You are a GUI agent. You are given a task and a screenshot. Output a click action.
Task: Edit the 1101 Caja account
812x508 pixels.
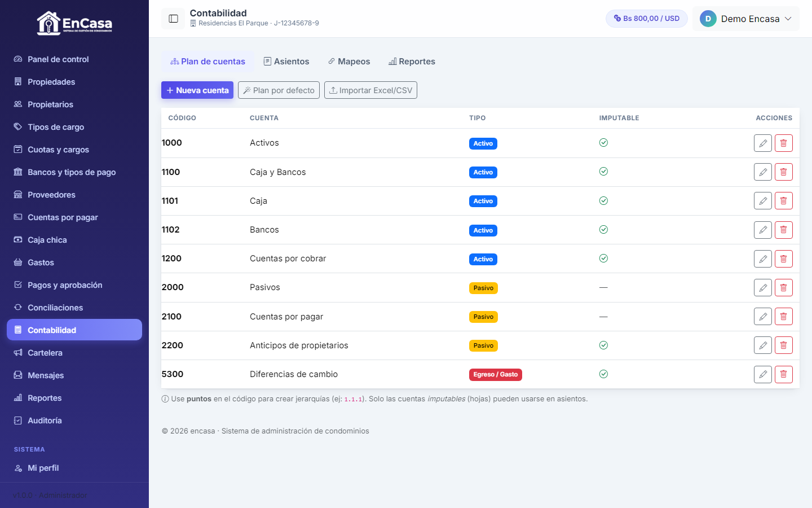[x=763, y=201]
